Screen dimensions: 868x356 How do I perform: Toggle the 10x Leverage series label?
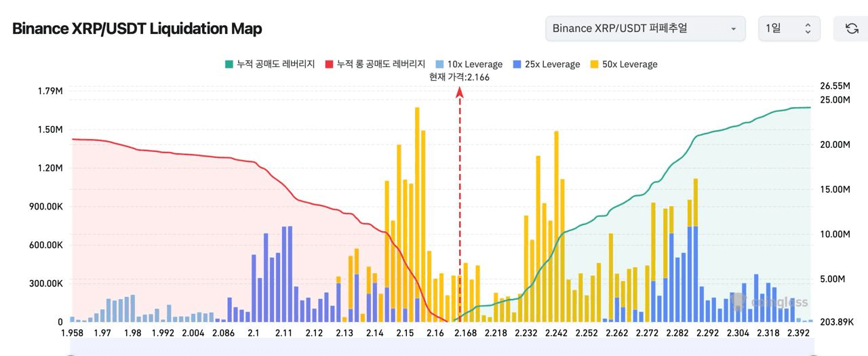[x=475, y=64]
